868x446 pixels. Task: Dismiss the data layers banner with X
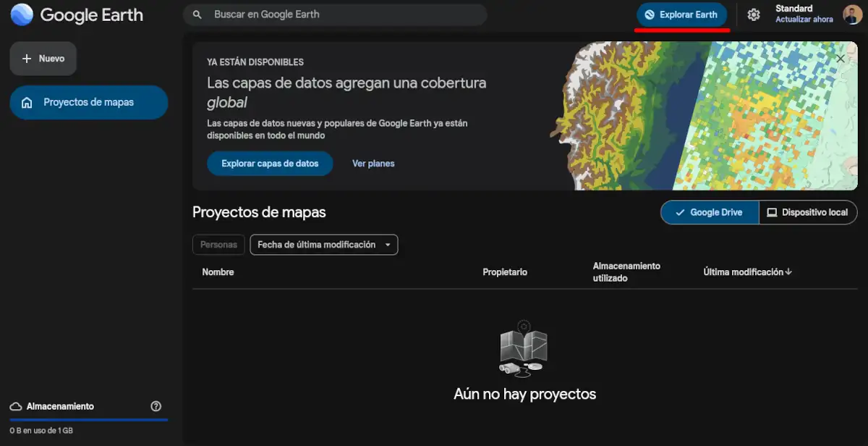841,58
